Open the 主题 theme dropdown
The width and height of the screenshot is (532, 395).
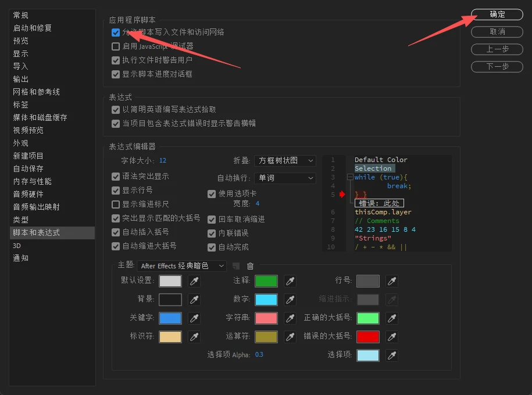point(180,265)
